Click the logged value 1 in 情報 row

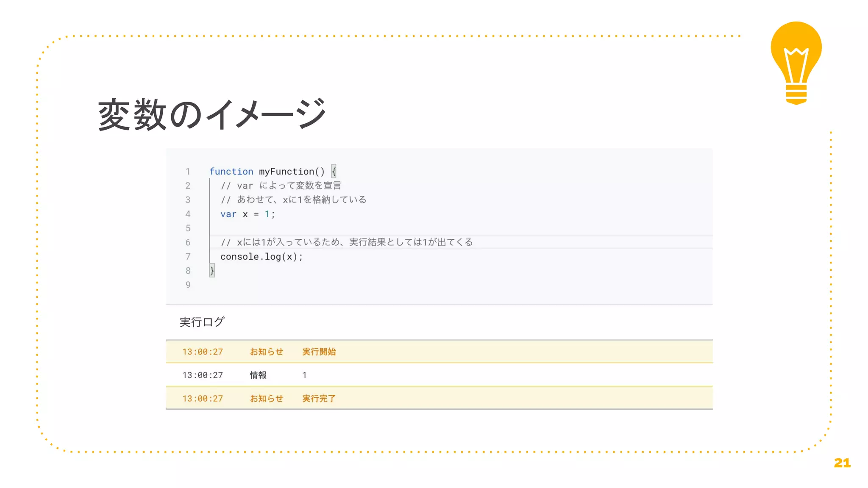click(304, 375)
